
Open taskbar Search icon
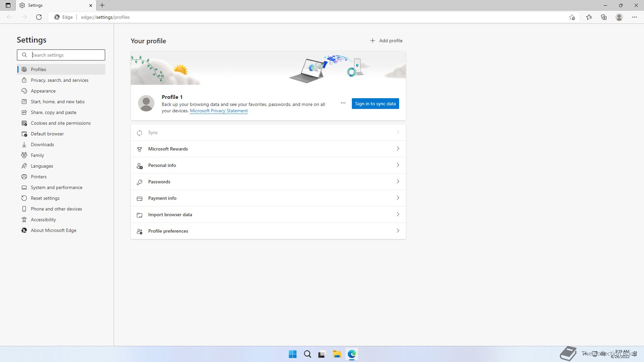(x=307, y=354)
